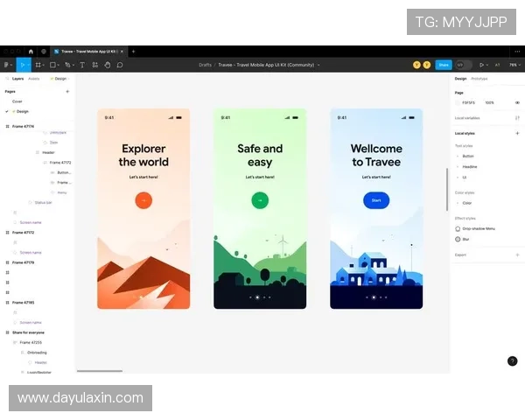525x420 pixels.
Task: Select the Cover page in Pages list
Action: coord(17,101)
